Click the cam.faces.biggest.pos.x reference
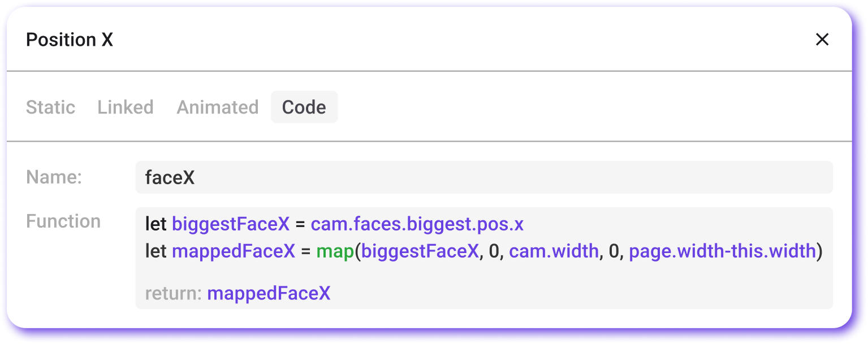This screenshot has width=868, height=344. pyautogui.click(x=417, y=224)
